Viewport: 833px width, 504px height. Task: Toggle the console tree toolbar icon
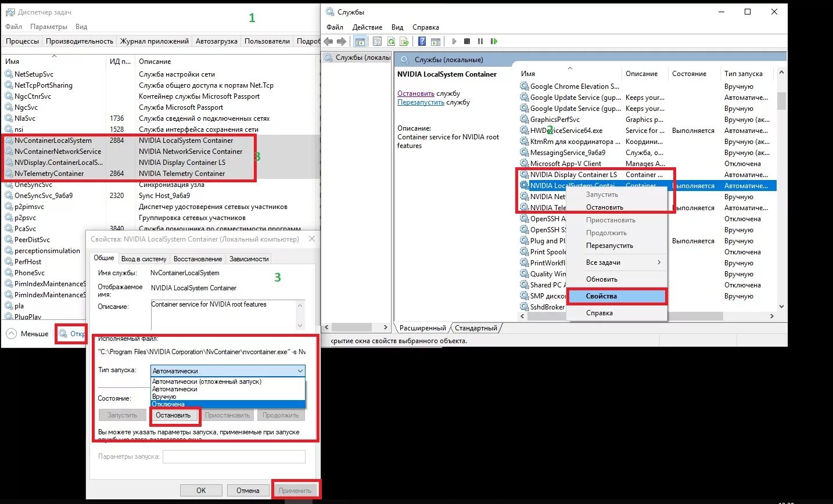coord(360,41)
